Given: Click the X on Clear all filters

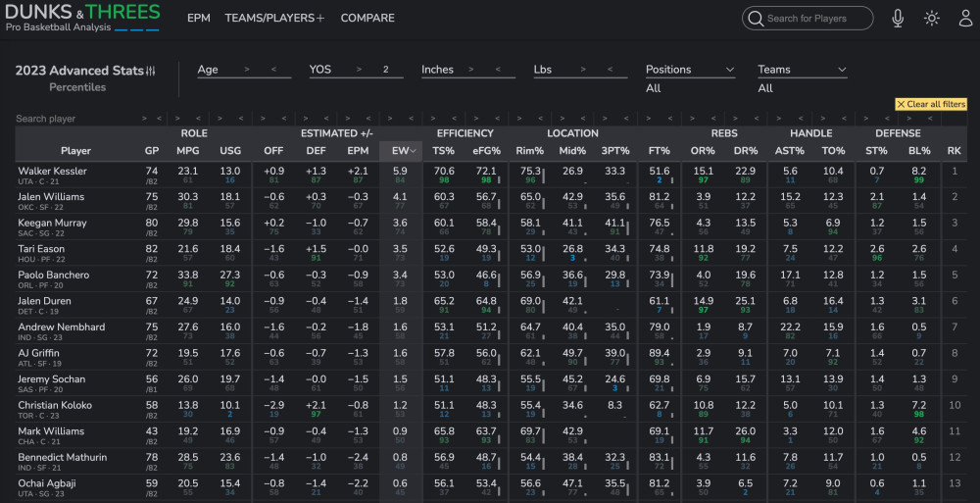Looking at the screenshot, I should (x=900, y=104).
